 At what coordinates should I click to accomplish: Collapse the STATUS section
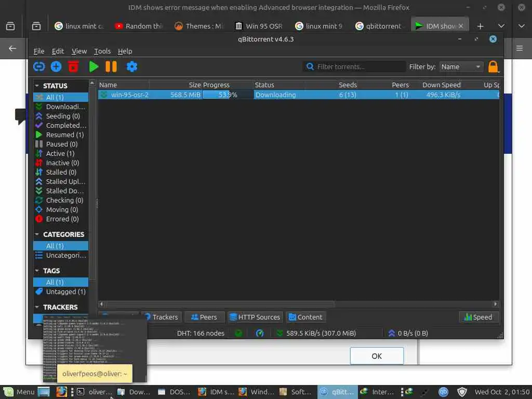click(x=37, y=86)
